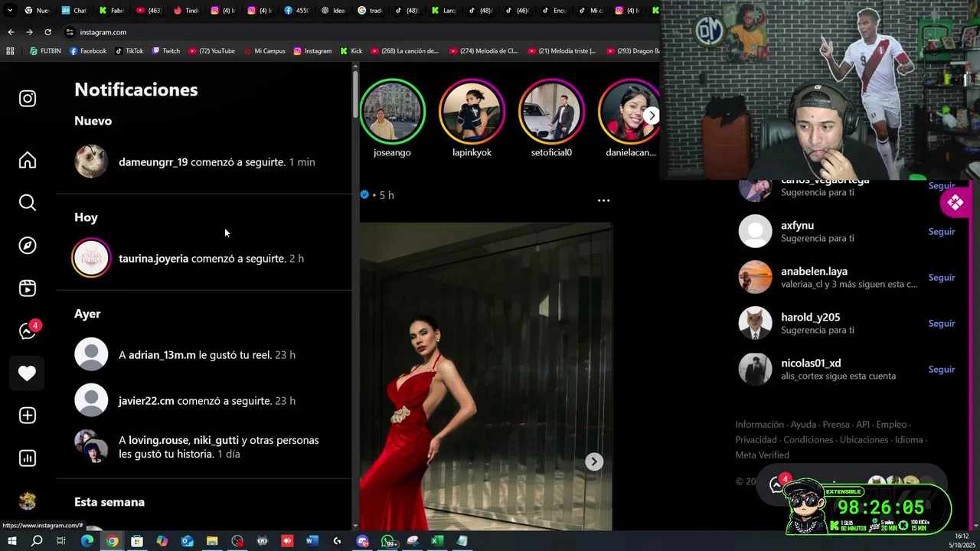The height and width of the screenshot is (551, 980).
Task: Open the FUTBIN bookmark
Action: 45,51
